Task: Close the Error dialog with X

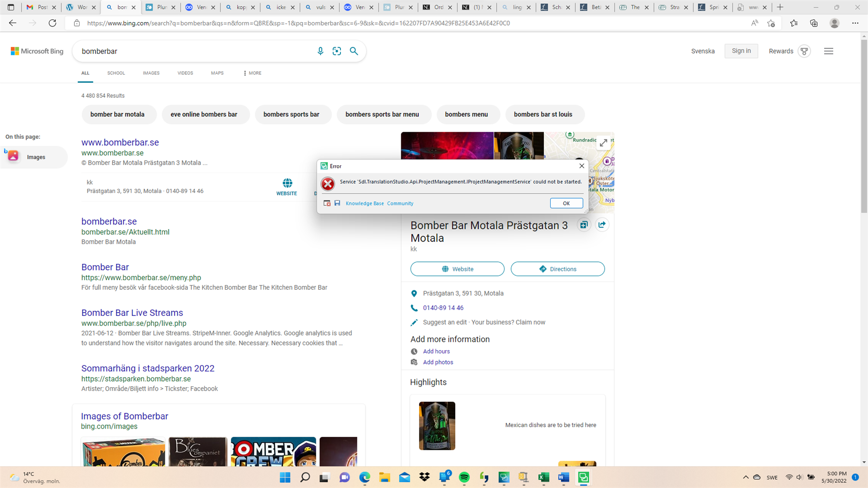Action: 582,166
